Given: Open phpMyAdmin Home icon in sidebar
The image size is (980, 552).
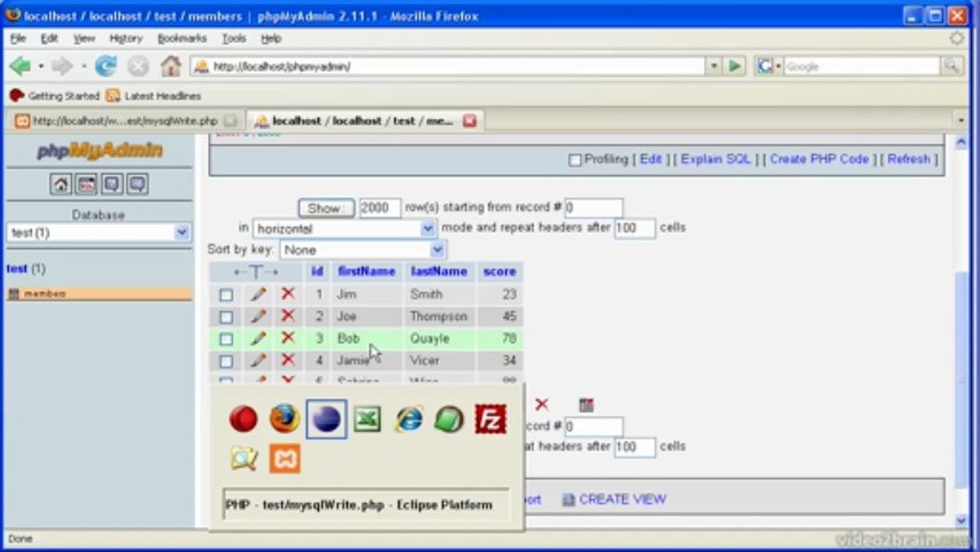Looking at the screenshot, I should (x=61, y=184).
